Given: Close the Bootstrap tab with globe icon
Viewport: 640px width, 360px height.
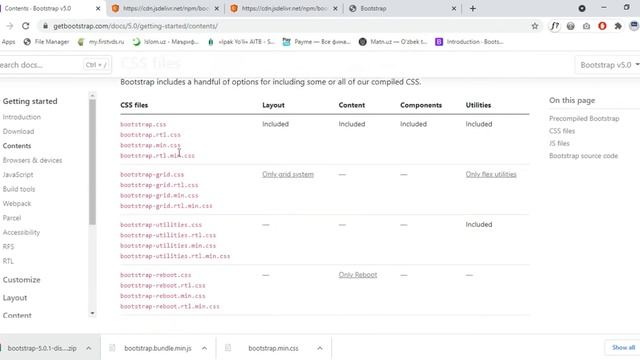Looking at the screenshot, I should pyautogui.click(x=453, y=8).
